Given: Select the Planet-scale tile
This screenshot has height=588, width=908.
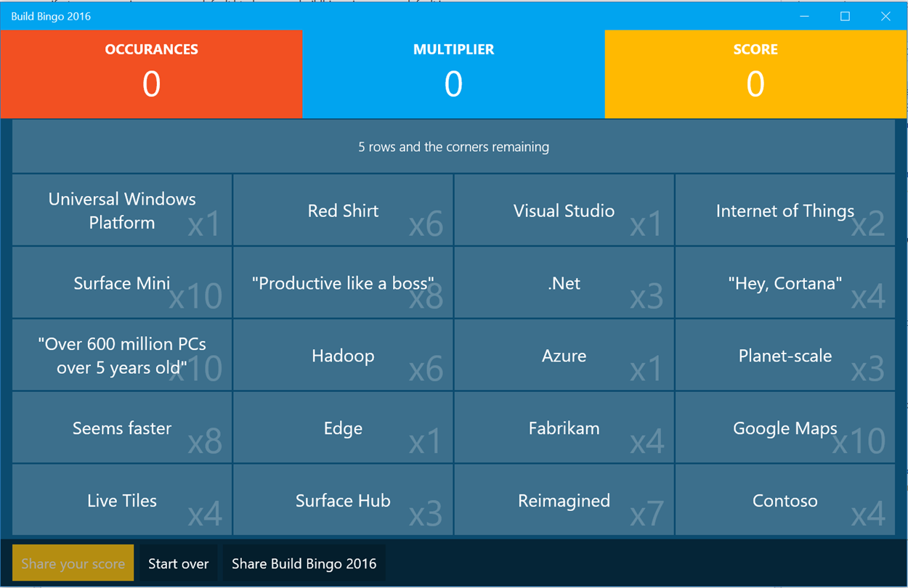Looking at the screenshot, I should pyautogui.click(x=785, y=356).
